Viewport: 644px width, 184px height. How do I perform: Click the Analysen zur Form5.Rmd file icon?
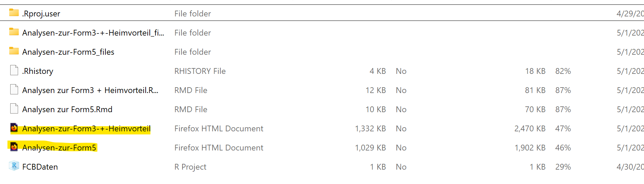tap(14, 109)
